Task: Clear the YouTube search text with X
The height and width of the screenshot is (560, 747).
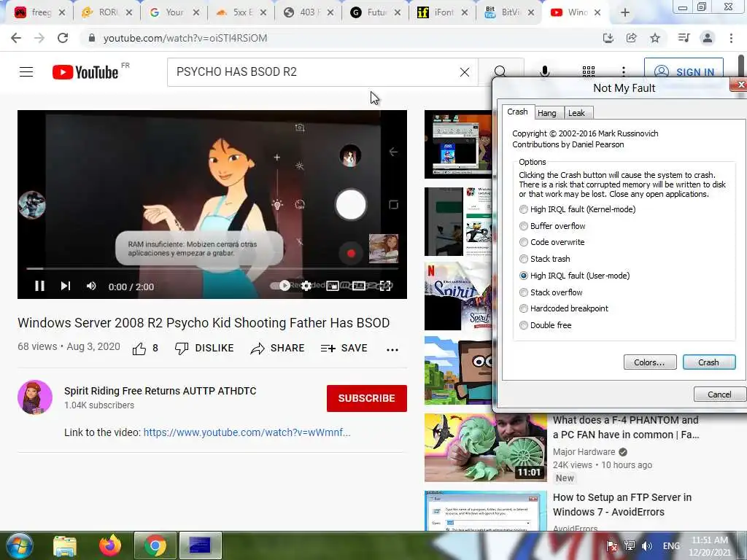Action: [465, 72]
